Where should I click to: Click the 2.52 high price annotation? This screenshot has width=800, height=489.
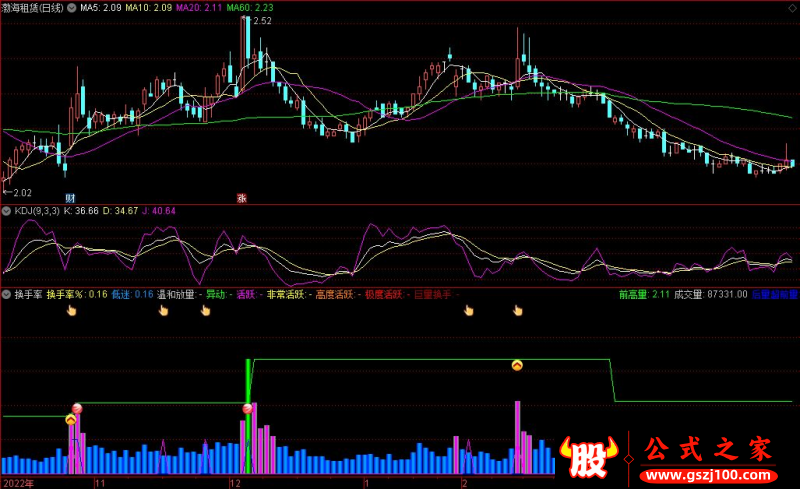pos(261,21)
